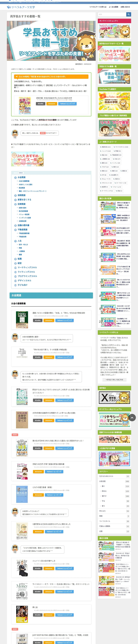138x644 pixels.
Task: Click the バビロン大富豪の教え book cover
Action: pos(22,320)
